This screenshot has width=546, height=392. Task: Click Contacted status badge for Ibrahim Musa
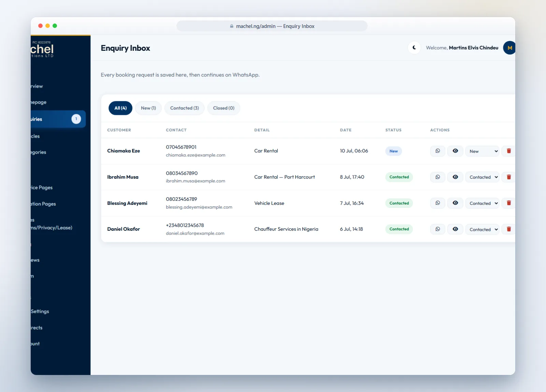[399, 177]
